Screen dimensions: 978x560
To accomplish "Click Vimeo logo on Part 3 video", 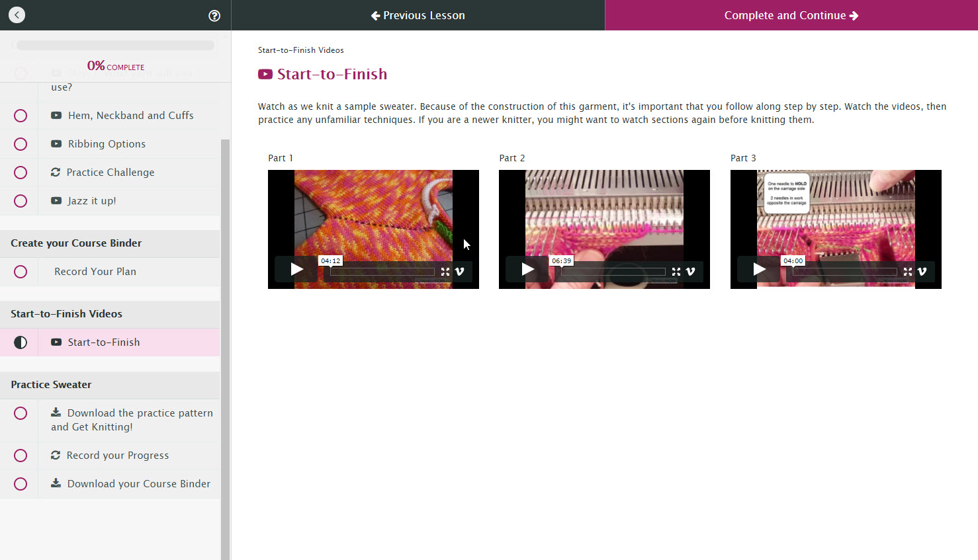I will click(922, 272).
